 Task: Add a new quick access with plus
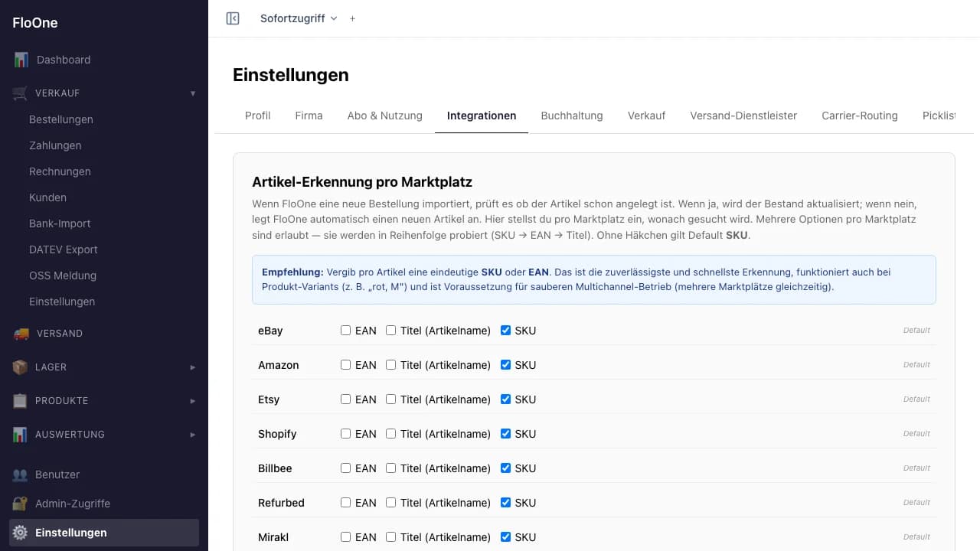pyautogui.click(x=352, y=18)
